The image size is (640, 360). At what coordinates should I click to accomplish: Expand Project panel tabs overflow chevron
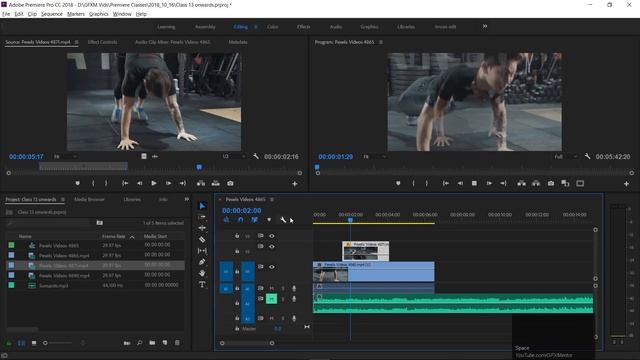[x=187, y=199]
